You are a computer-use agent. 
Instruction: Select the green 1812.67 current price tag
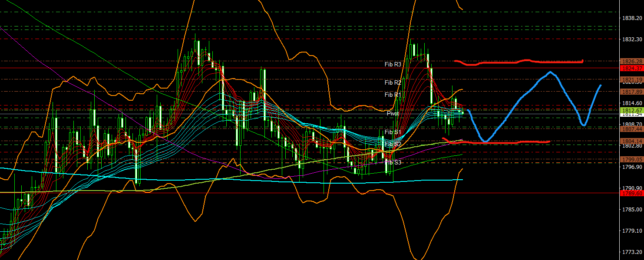pos(632,111)
